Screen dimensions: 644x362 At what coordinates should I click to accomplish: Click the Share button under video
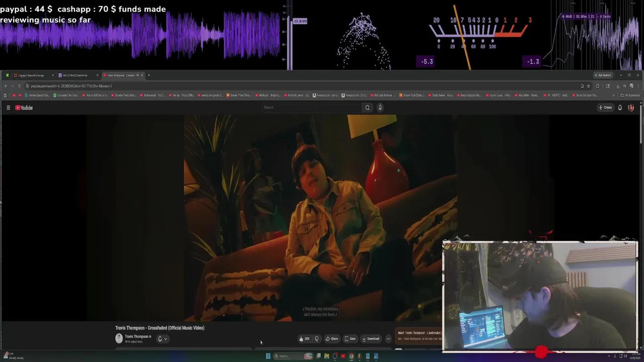[x=332, y=339]
